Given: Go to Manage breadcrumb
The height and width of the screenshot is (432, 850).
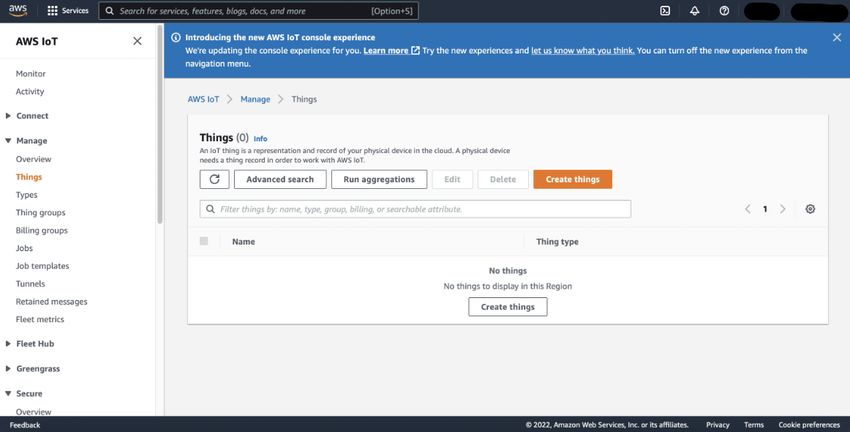Looking at the screenshot, I should point(255,99).
